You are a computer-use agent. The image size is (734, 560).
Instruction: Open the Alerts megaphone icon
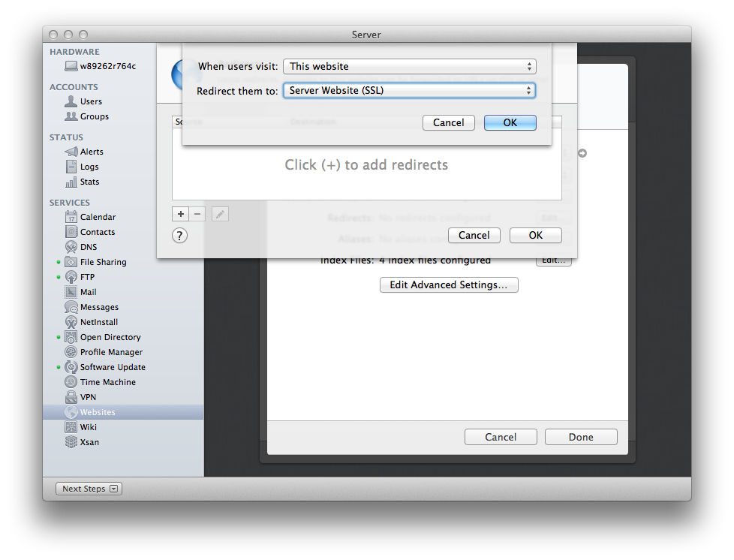pos(71,152)
